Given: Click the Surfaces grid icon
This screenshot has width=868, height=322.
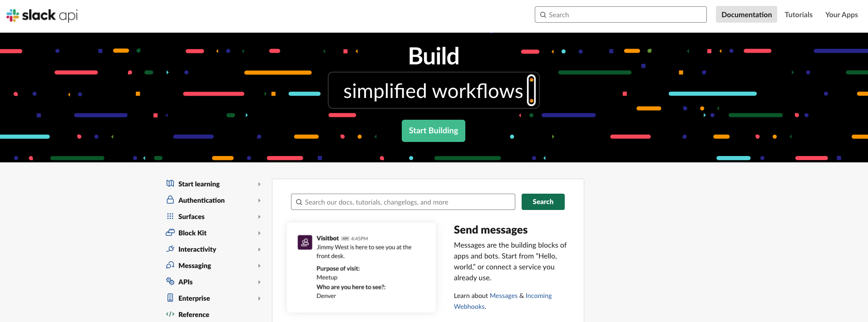Looking at the screenshot, I should coord(170,216).
